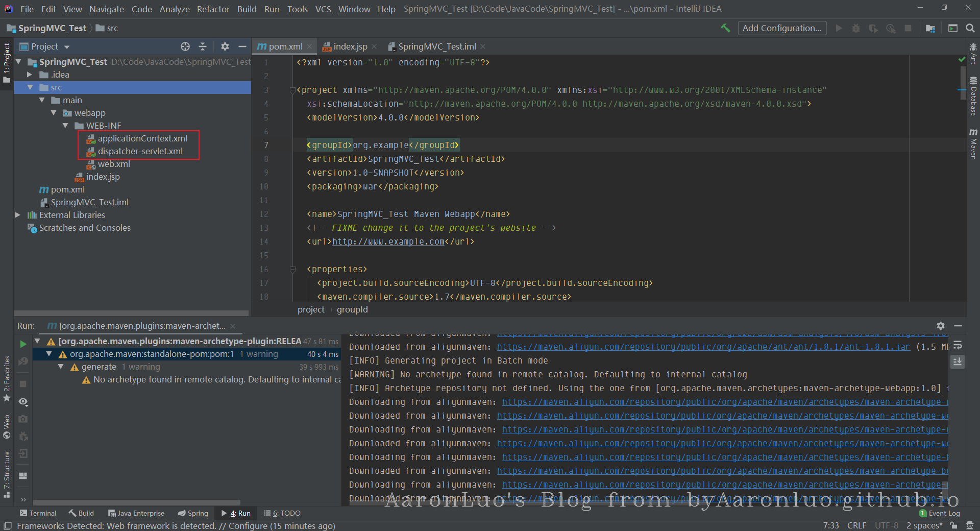Click the ant-1.8.1.jar download link

tap(703, 347)
